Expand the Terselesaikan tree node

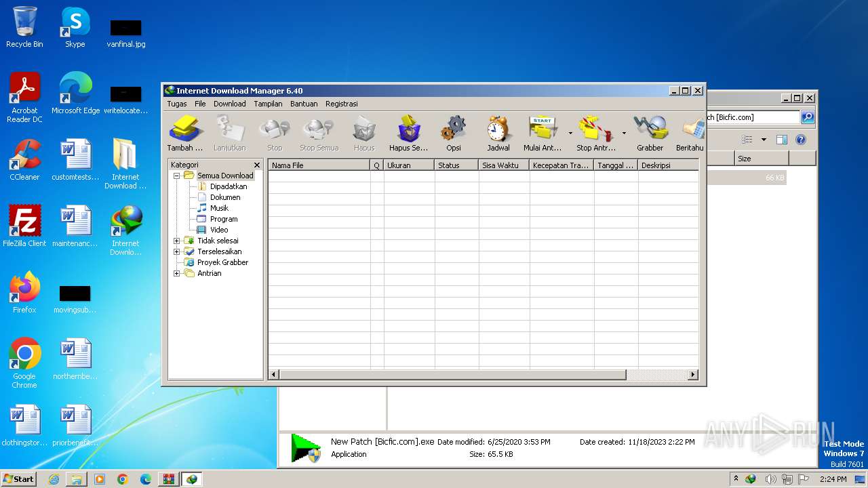click(x=177, y=251)
